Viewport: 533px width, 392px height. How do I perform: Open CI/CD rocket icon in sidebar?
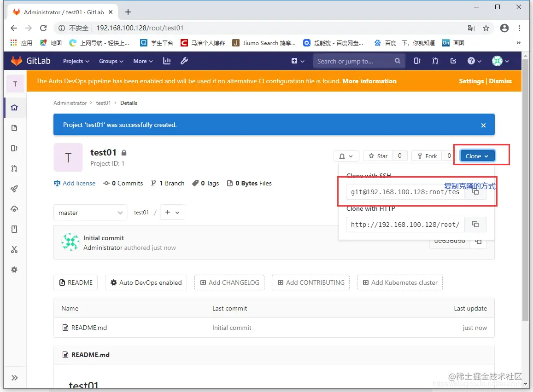click(x=14, y=189)
